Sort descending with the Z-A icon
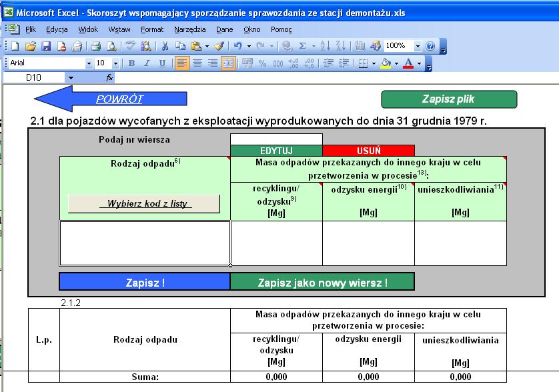The height and width of the screenshot is (392, 559). (340, 46)
